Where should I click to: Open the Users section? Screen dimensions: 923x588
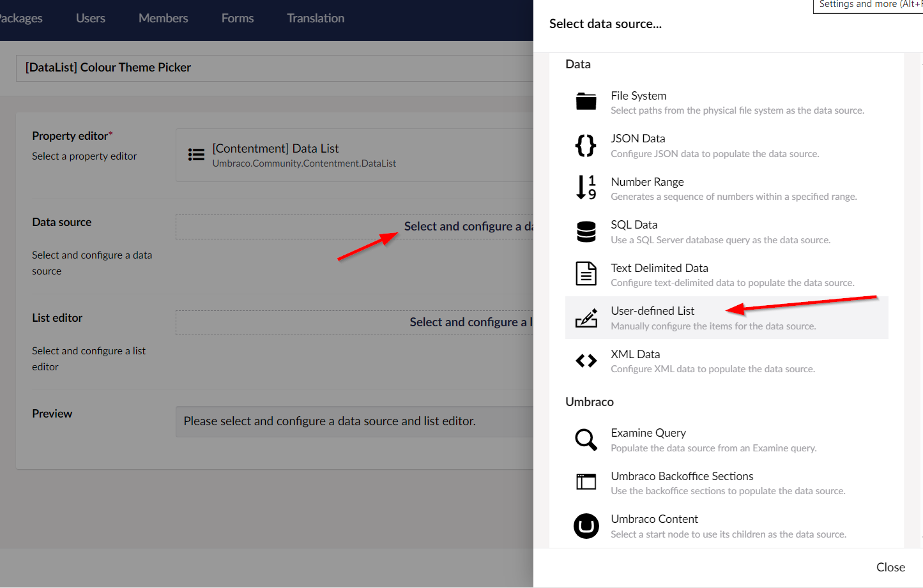91,19
